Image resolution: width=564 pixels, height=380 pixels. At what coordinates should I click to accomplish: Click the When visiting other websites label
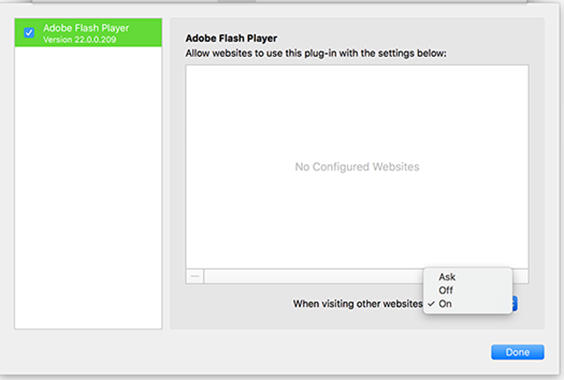358,304
